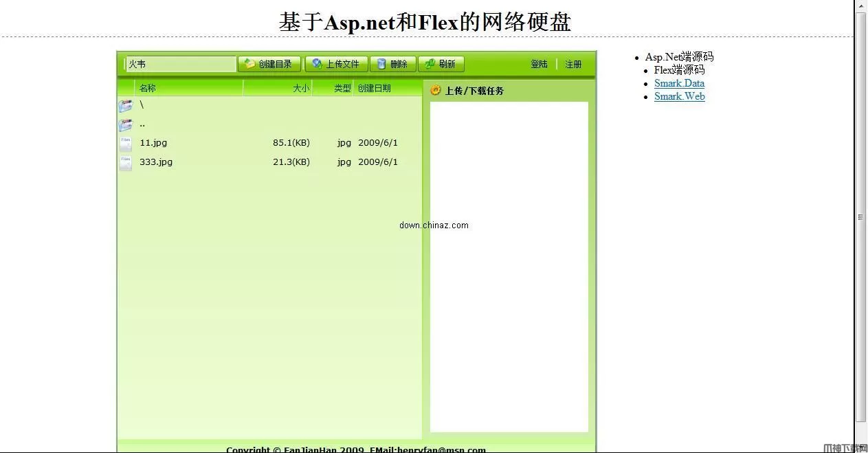This screenshot has width=868, height=453.
Task: Click the page vertical scrollbar handle
Action: (860, 217)
